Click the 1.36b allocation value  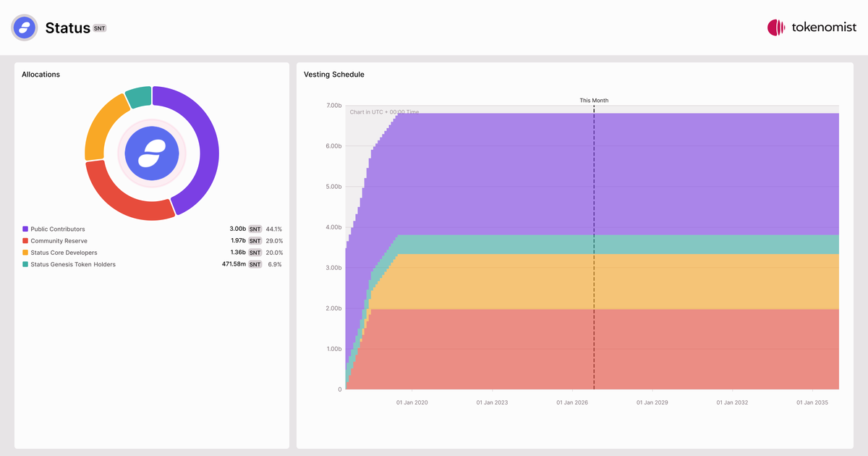tap(237, 253)
